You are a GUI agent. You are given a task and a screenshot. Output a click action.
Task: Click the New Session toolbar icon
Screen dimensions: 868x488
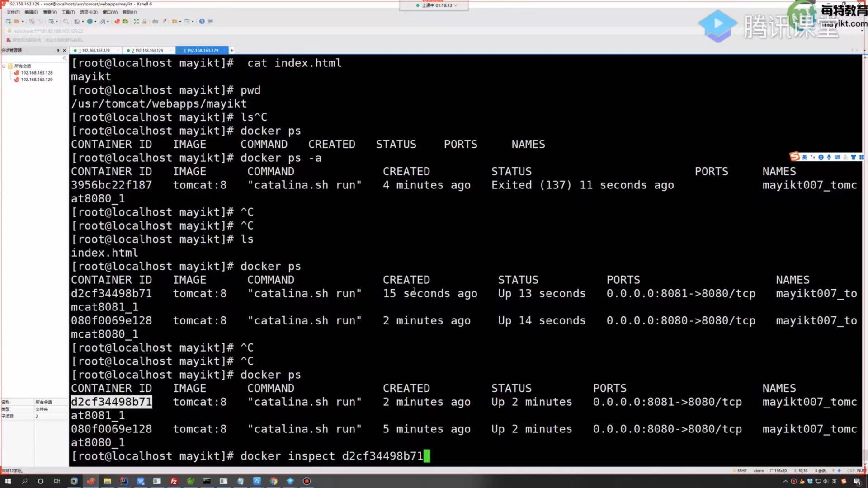[8, 21]
